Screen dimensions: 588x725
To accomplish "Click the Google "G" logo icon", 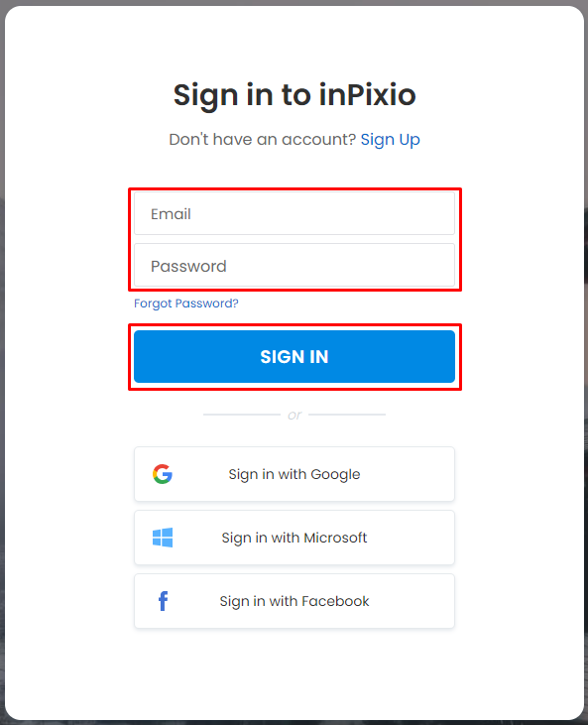I will pos(163,474).
